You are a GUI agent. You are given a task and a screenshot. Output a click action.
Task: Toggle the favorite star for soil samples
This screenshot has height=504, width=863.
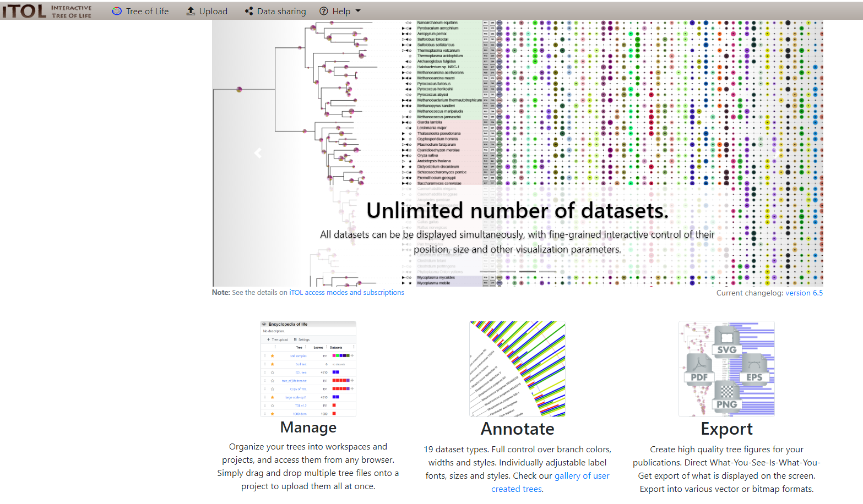[x=273, y=356]
